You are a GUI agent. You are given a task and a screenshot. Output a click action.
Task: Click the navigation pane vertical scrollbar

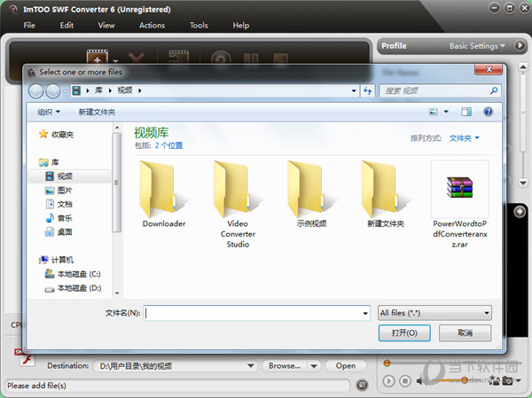tap(117, 183)
